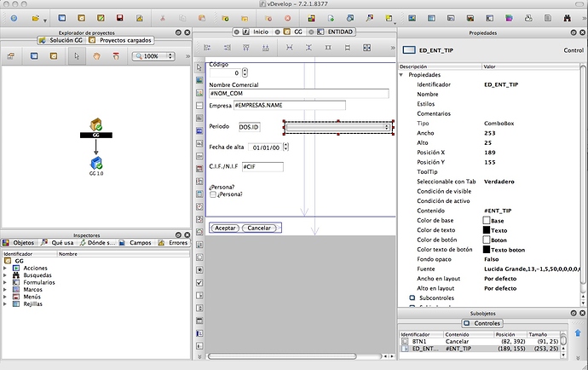
Task: Open the 100% zoom dropdown
Action: point(153,55)
